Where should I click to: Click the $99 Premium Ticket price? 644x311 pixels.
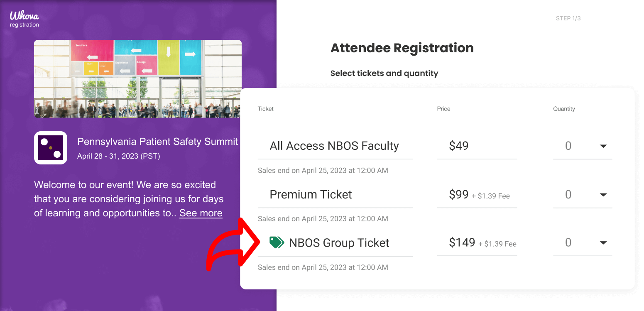(459, 195)
